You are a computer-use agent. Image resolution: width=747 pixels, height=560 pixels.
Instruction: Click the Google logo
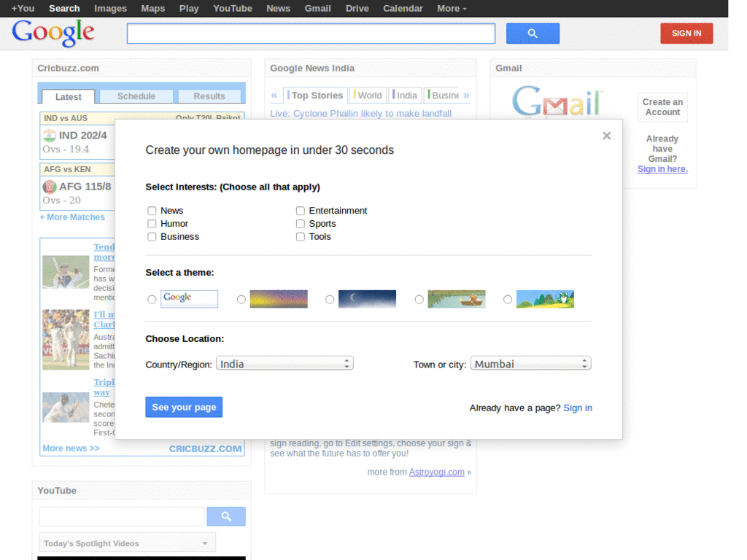[53, 33]
